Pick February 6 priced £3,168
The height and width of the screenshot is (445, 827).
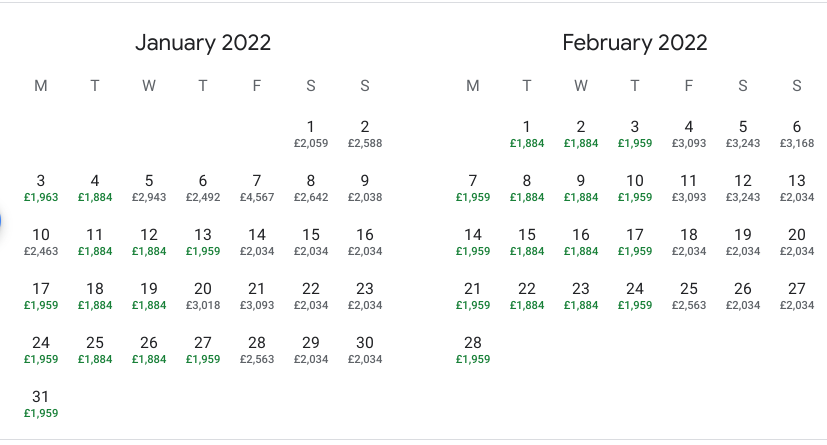pyautogui.click(x=797, y=133)
